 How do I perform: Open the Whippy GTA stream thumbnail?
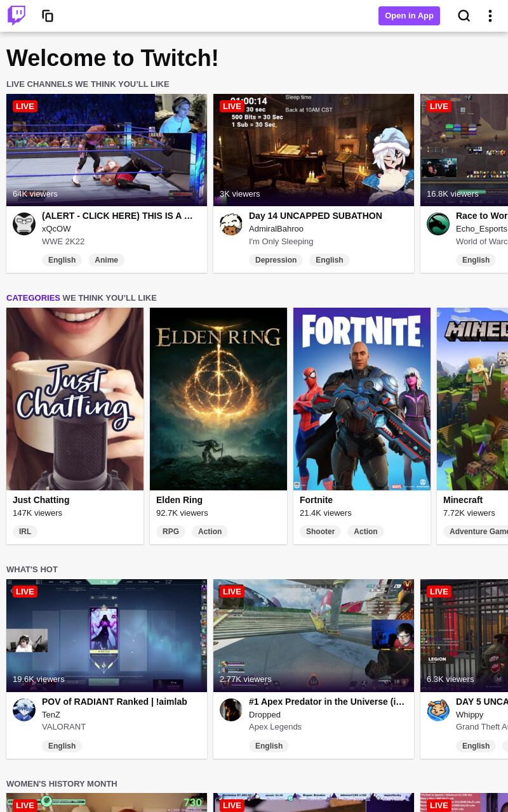464,636
